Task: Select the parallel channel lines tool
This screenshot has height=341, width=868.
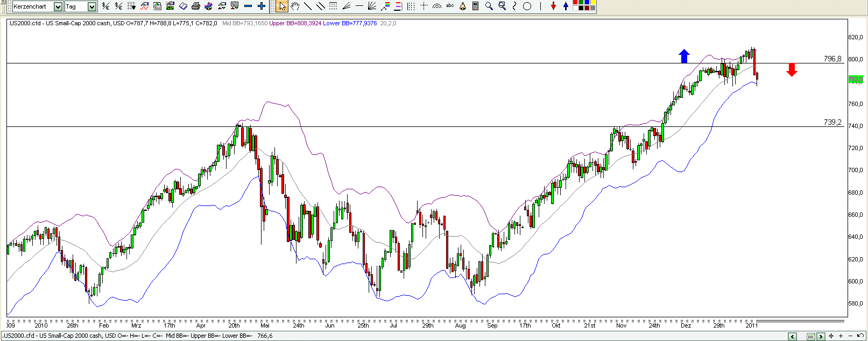Action: (x=321, y=6)
